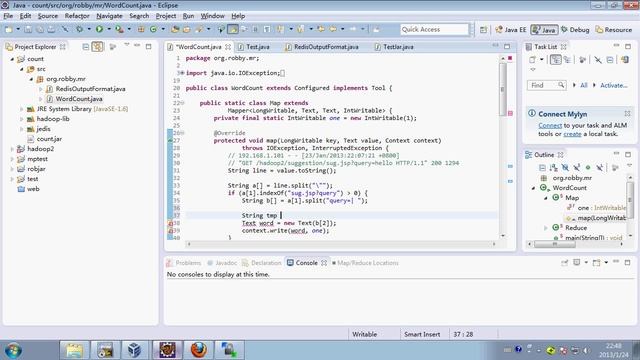Toggle Sort in Outline toolbar

click(x=553, y=167)
